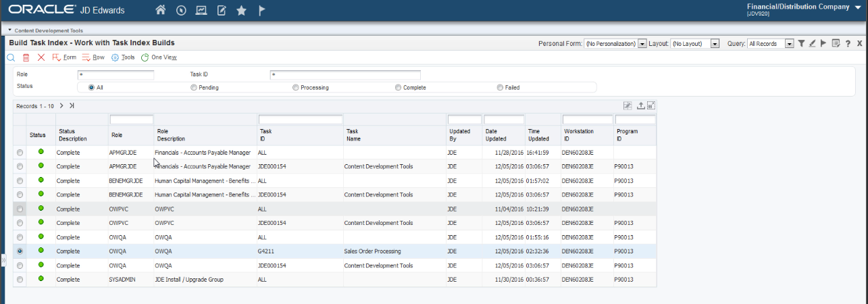Open the Form menu
Screen dimensions: 868x304
(65, 57)
